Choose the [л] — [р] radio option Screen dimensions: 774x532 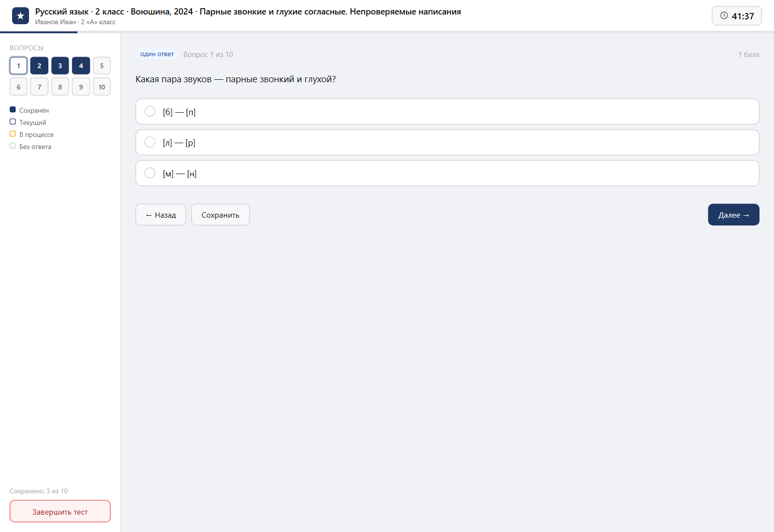coord(447,142)
